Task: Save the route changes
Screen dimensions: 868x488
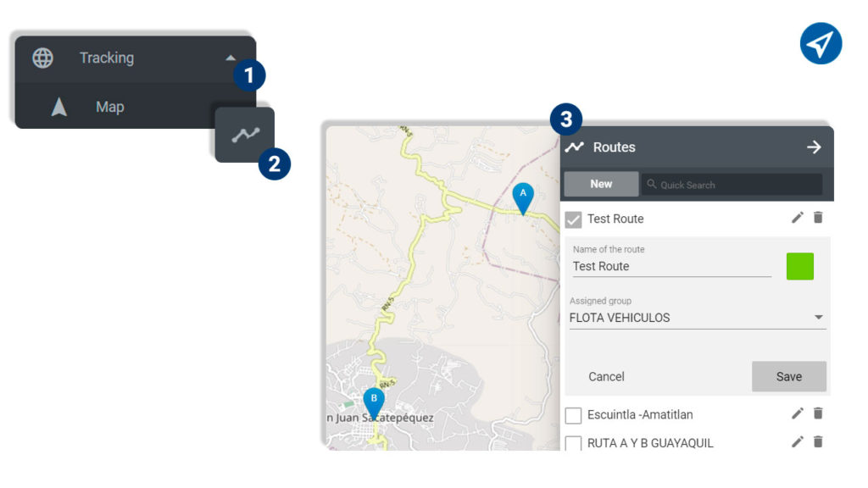Action: pos(789,377)
